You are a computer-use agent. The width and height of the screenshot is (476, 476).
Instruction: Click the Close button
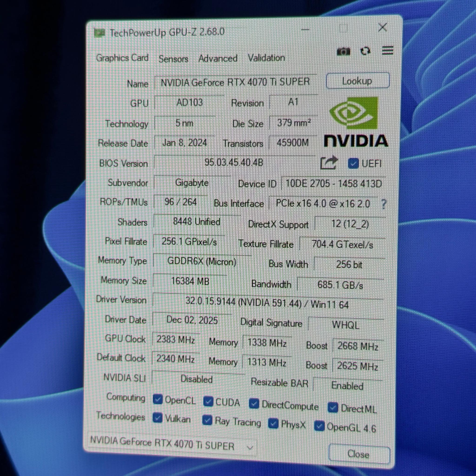pyautogui.click(x=359, y=454)
